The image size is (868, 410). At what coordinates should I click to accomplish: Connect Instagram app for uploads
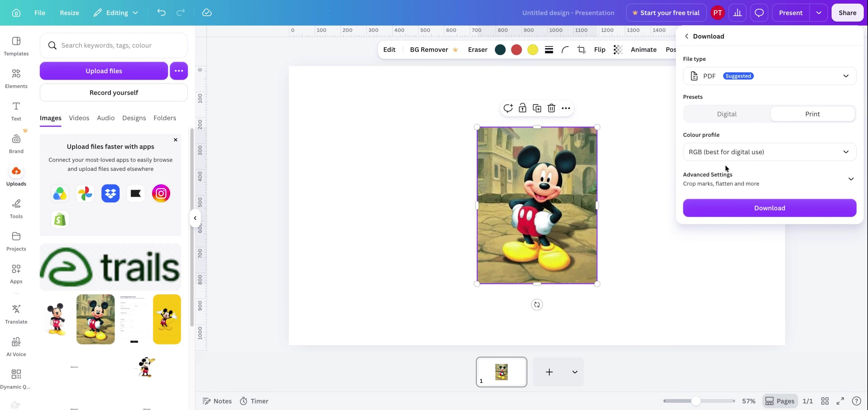click(161, 194)
